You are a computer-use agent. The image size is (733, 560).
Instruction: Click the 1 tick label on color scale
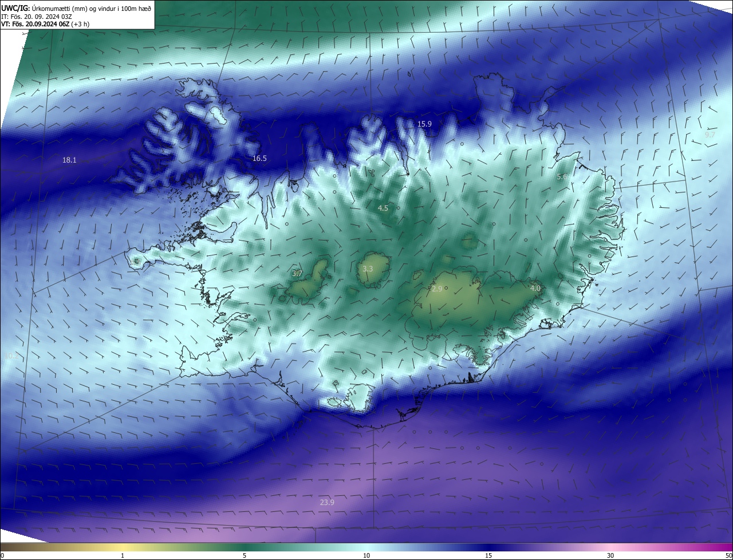click(x=123, y=555)
